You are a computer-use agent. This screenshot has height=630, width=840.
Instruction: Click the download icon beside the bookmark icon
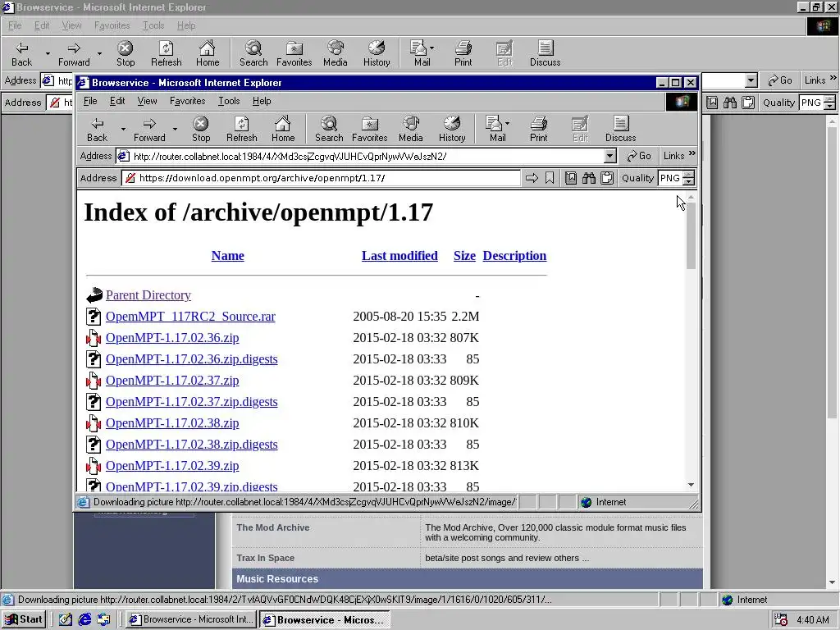click(x=571, y=178)
